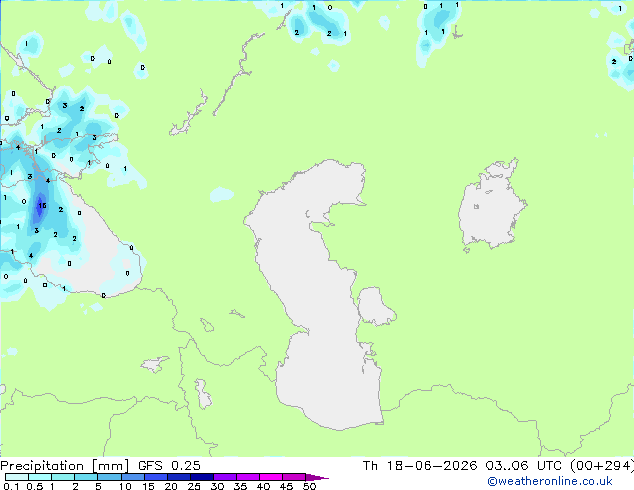Click the 'Th 18-06-2026' forecast date text

point(420,466)
